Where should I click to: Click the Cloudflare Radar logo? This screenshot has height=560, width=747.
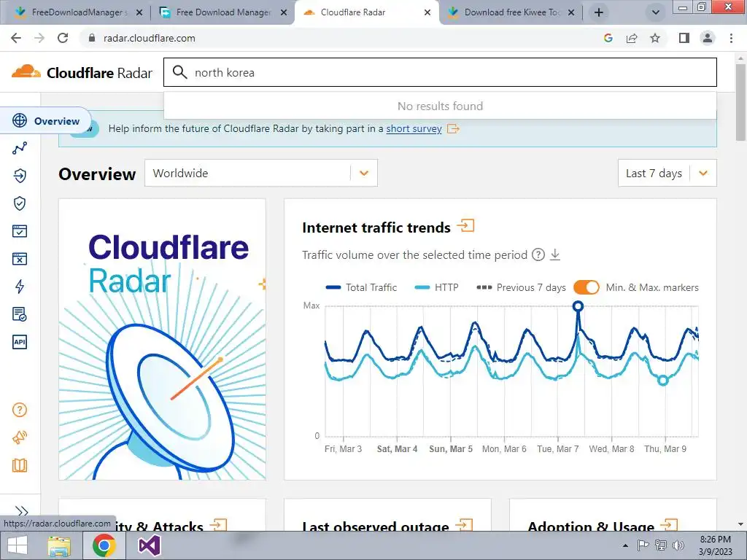pos(82,72)
